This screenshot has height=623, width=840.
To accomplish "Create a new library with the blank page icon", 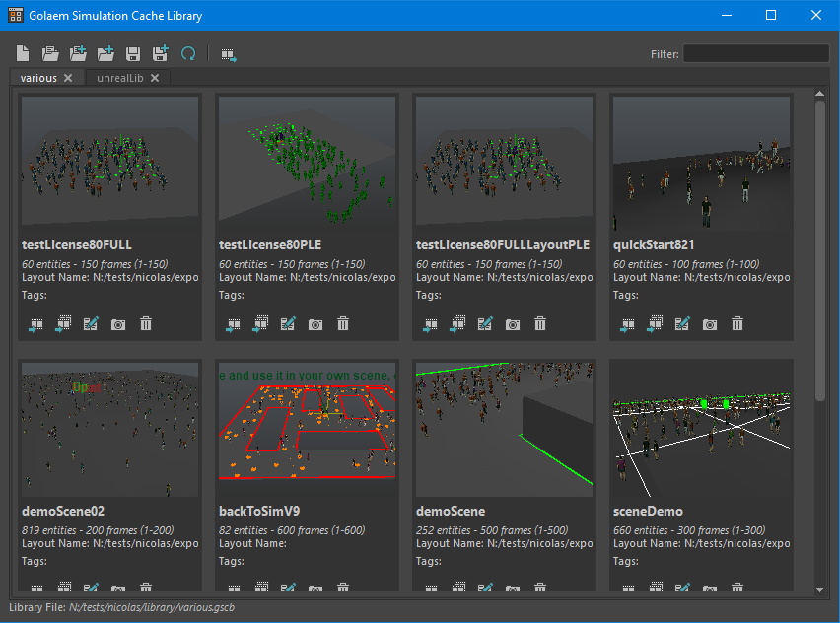I will [x=23, y=53].
